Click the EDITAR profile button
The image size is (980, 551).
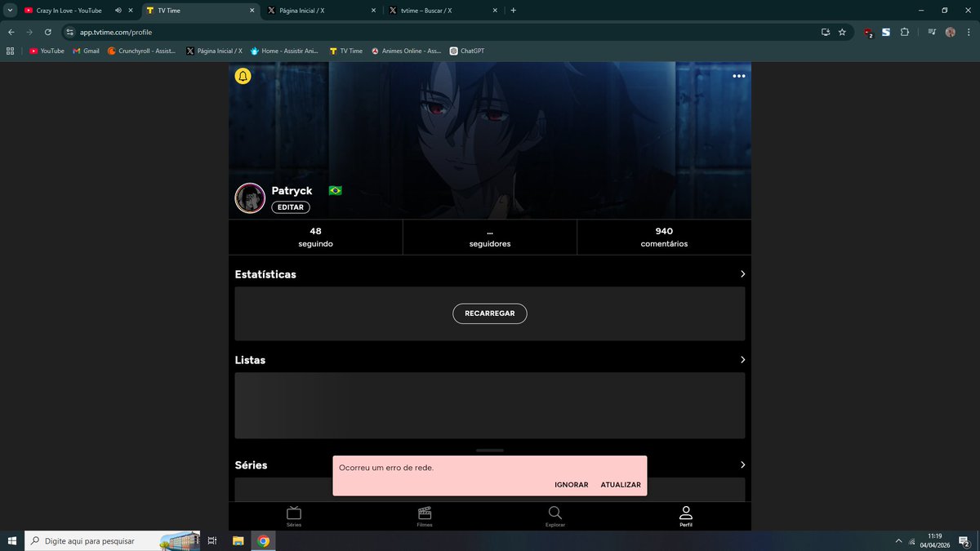point(291,207)
